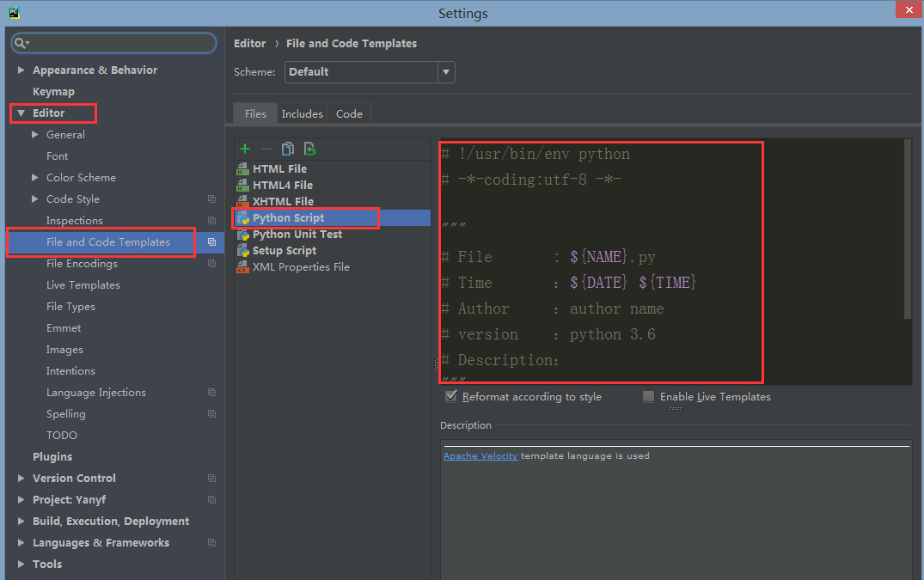Expand the Code Style subsection
The height and width of the screenshot is (580, 924).
pyautogui.click(x=34, y=199)
